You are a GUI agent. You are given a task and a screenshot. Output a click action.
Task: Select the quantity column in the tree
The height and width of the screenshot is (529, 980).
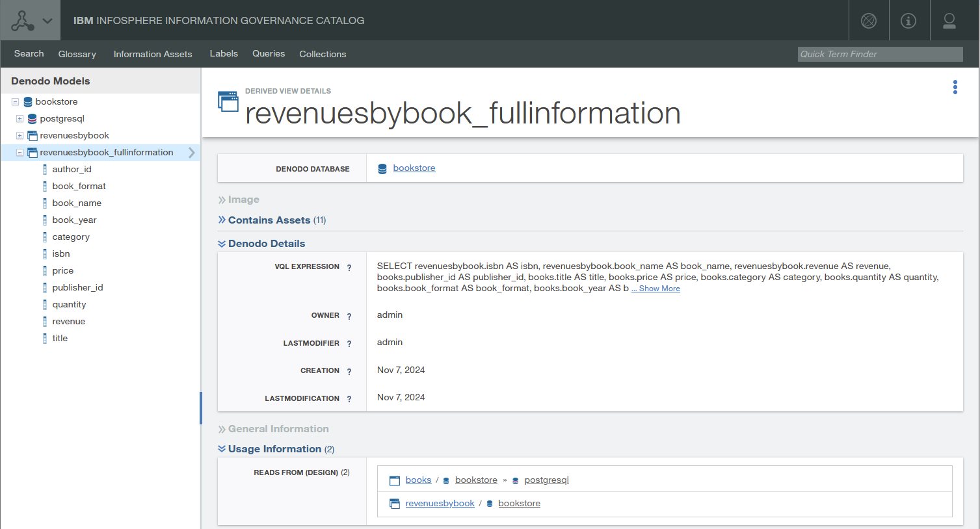pos(69,305)
